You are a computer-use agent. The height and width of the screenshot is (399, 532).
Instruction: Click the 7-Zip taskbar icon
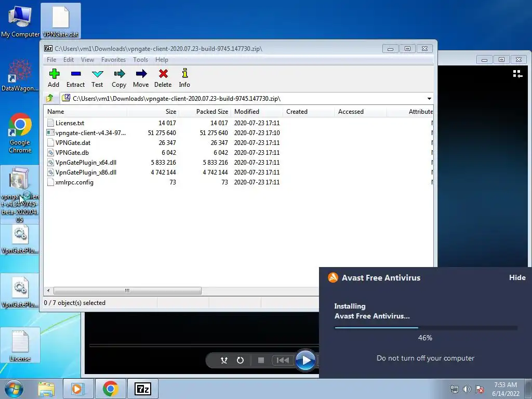click(x=142, y=389)
